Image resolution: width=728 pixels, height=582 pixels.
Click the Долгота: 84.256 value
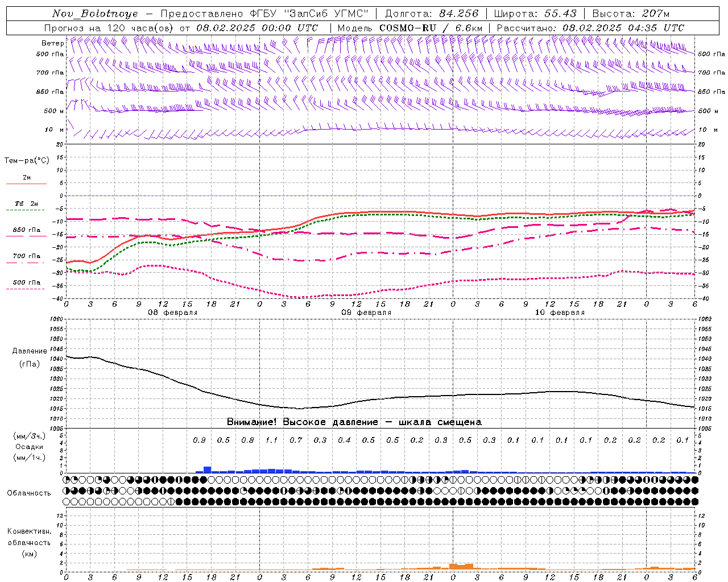click(x=432, y=14)
